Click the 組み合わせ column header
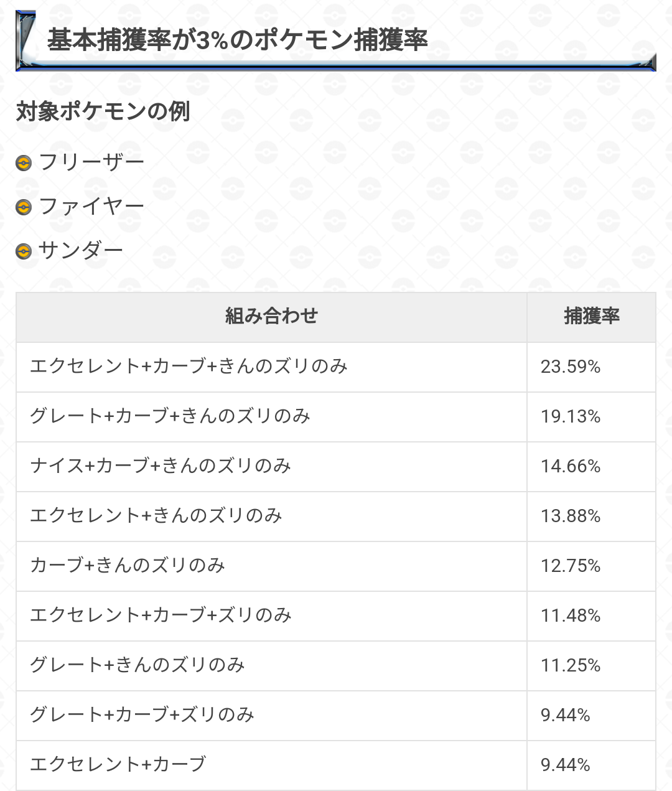 point(271,316)
